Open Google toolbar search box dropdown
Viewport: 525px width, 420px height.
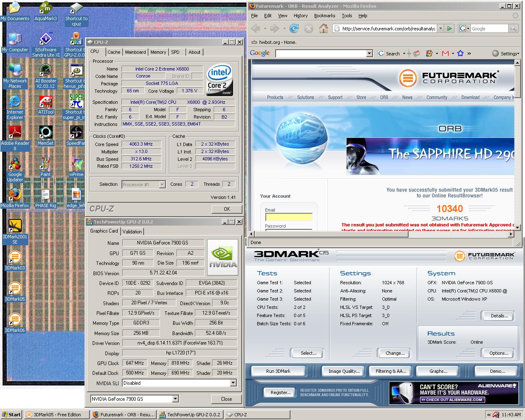[x=370, y=53]
